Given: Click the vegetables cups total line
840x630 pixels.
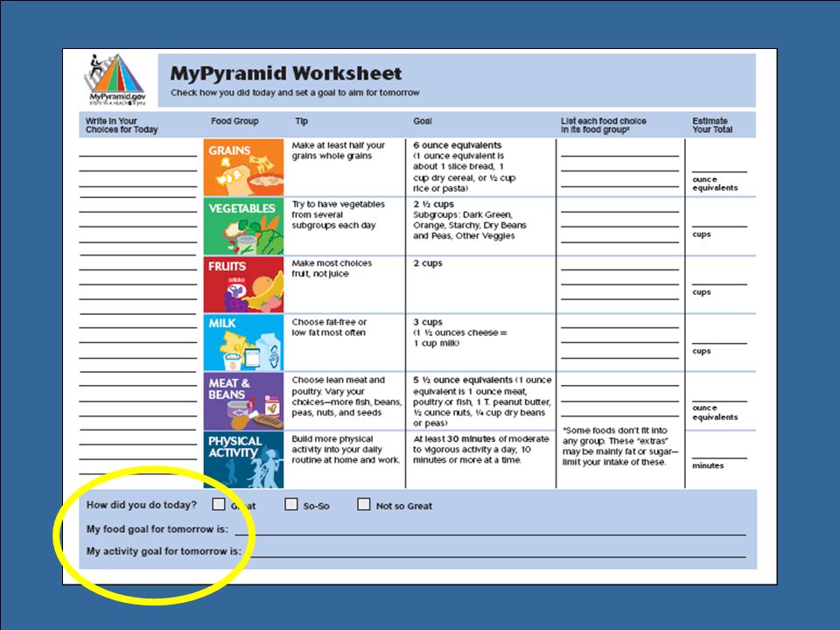Looking at the screenshot, I should tap(719, 227).
